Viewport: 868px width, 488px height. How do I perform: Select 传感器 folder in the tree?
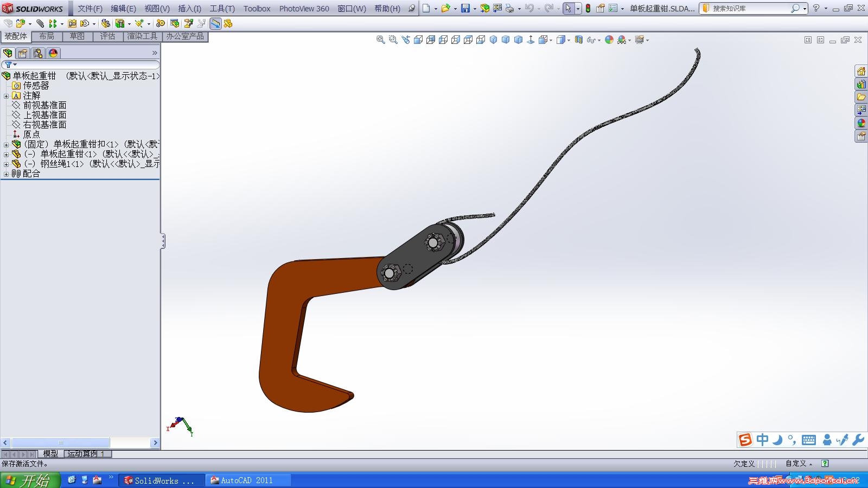36,86
